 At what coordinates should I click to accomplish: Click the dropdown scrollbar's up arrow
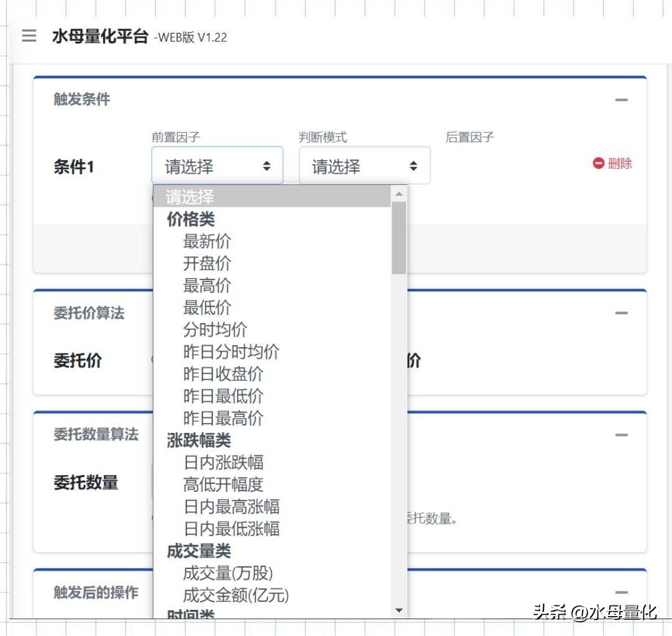pyautogui.click(x=399, y=193)
